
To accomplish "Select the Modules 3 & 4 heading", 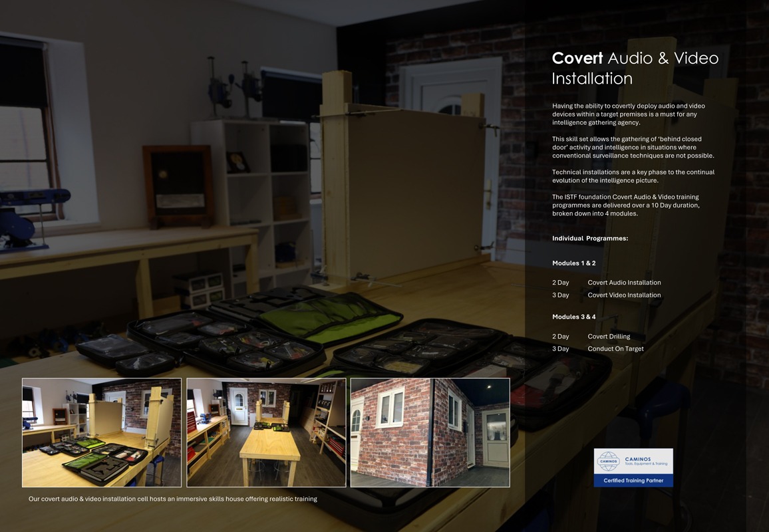I will coord(573,317).
